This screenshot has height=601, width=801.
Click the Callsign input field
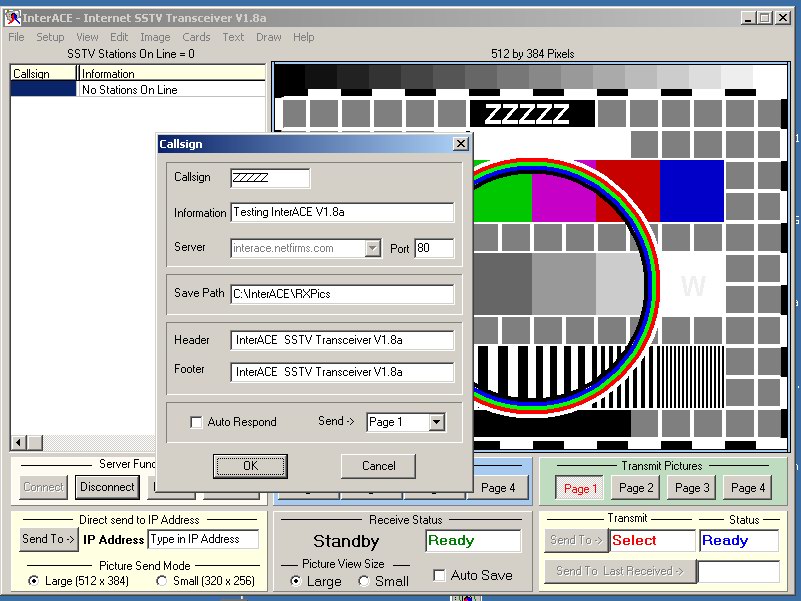pyautogui.click(x=270, y=178)
